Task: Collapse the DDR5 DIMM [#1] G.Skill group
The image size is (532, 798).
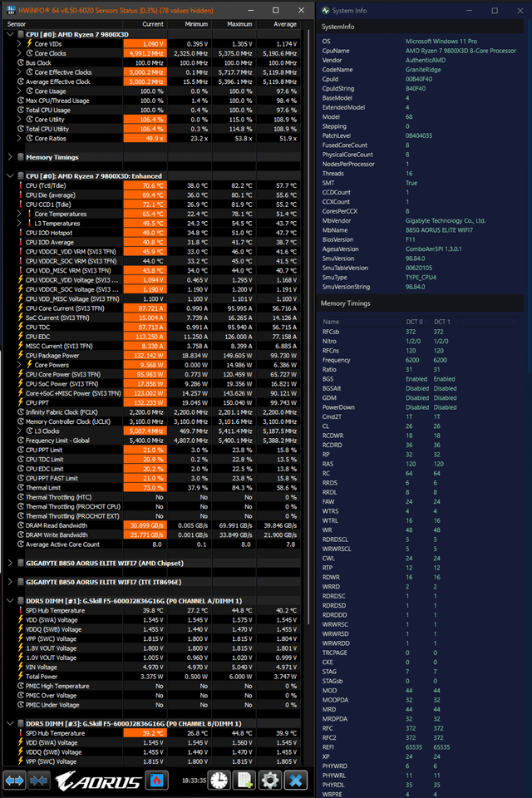Action: (x=10, y=600)
